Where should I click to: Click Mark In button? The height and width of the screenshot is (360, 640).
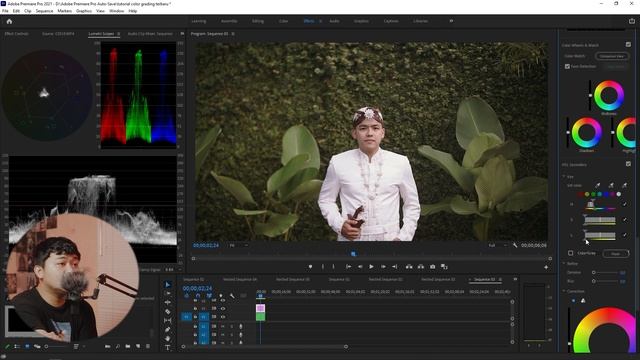pos(323,267)
